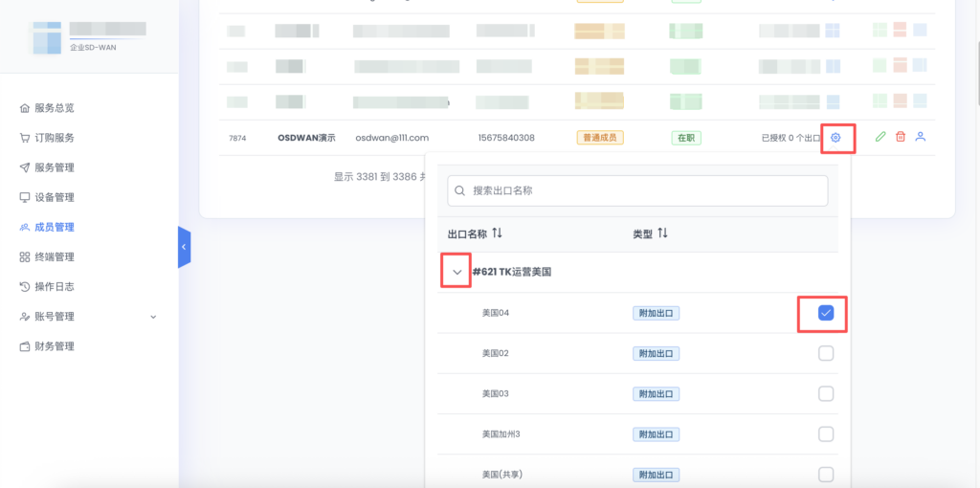The image size is (980, 488).
Task: Expand the 账号管理 submenu
Action: tap(153, 317)
